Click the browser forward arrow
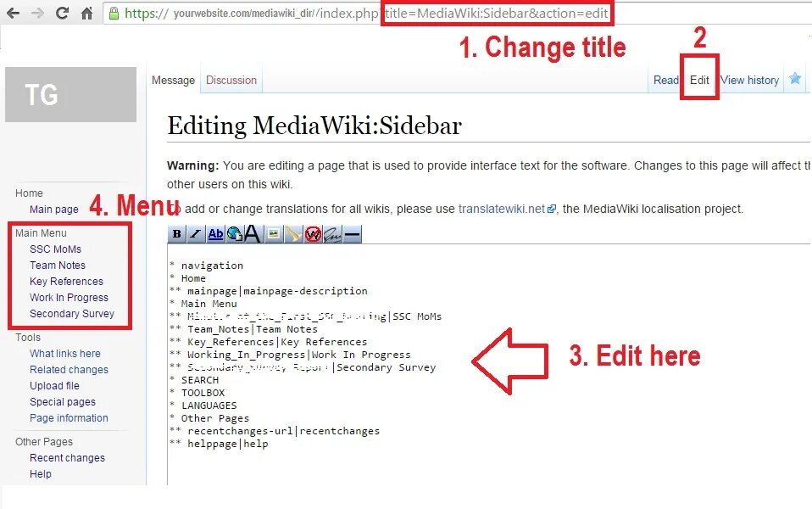Image resolution: width=812 pixels, height=509 pixels. 37,13
